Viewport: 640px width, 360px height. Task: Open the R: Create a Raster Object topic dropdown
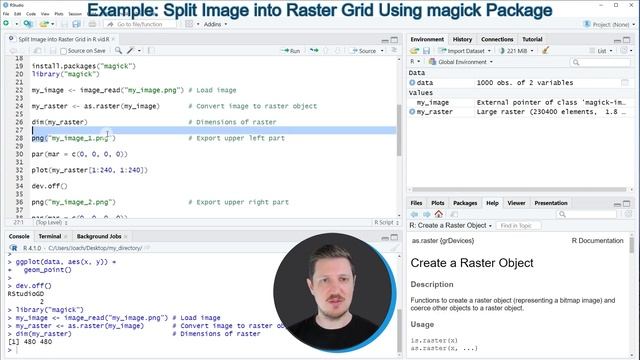[450, 225]
